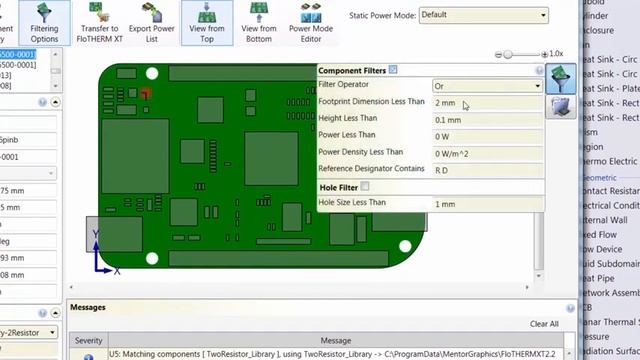
Task: Open the Resistor library dropdown at left
Action: point(29,332)
